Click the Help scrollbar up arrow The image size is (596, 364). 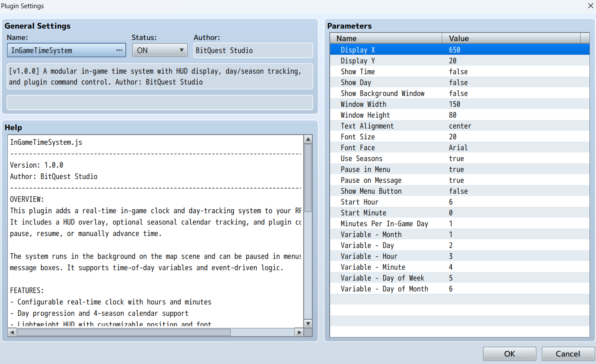[308, 139]
